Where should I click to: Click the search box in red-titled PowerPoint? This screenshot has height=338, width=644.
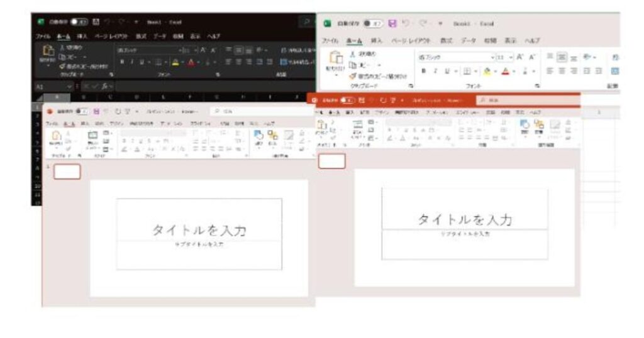point(528,100)
